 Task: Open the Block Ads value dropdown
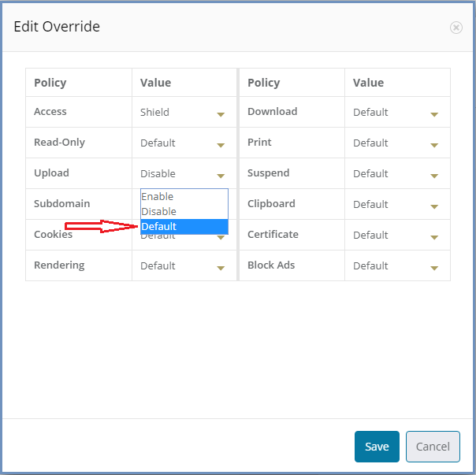[396, 266]
